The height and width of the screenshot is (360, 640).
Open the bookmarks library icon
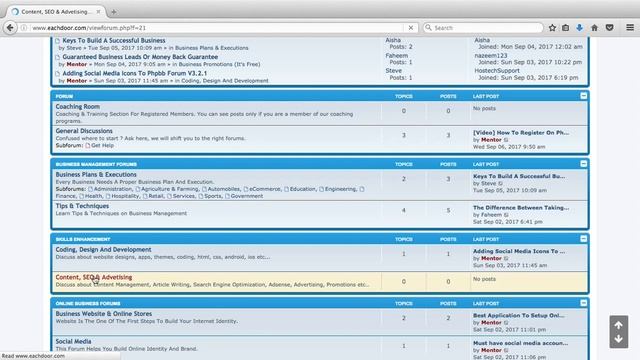[x=565, y=28]
